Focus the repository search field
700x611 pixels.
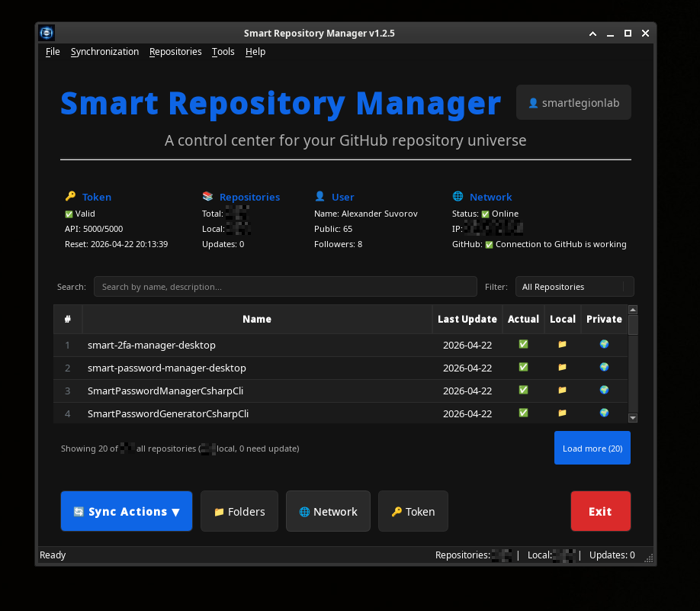pyautogui.click(x=285, y=287)
